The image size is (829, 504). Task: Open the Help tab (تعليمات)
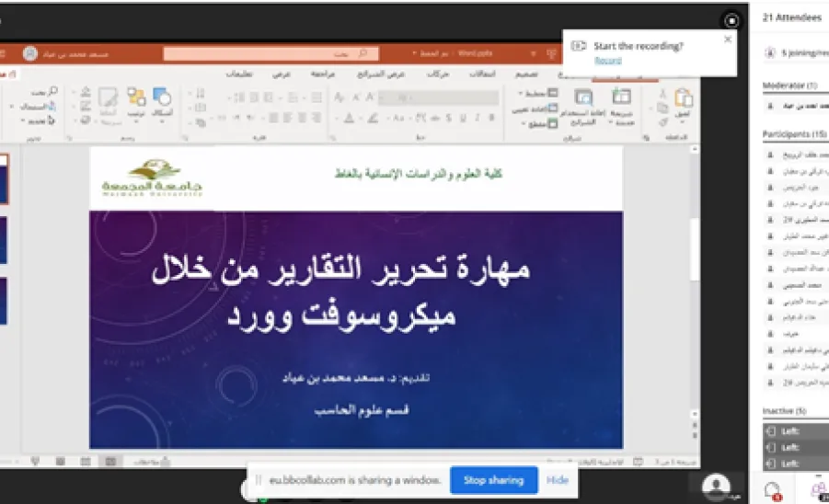pos(239,74)
